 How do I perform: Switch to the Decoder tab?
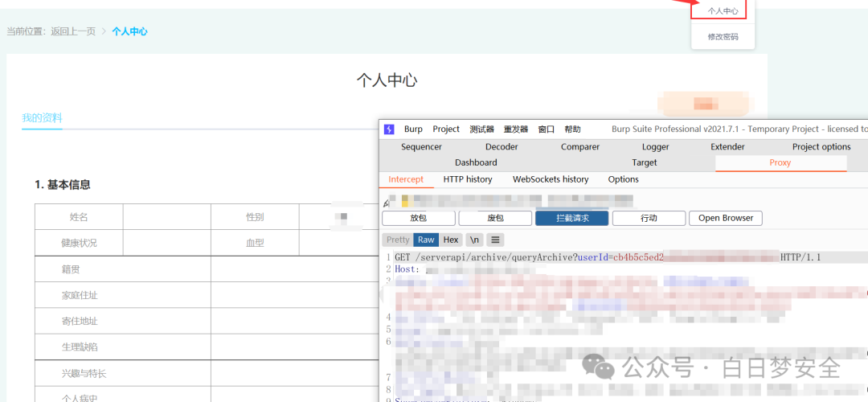click(x=502, y=147)
